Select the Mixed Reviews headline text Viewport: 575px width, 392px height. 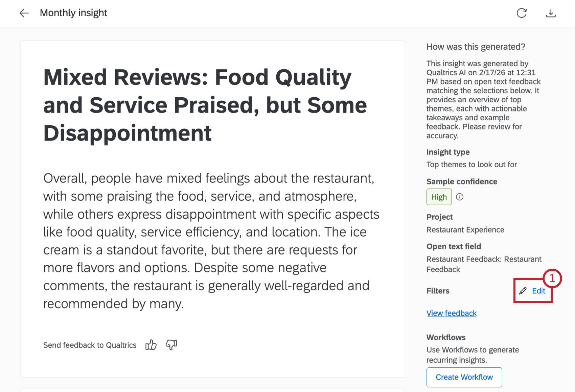pyautogui.click(x=205, y=105)
